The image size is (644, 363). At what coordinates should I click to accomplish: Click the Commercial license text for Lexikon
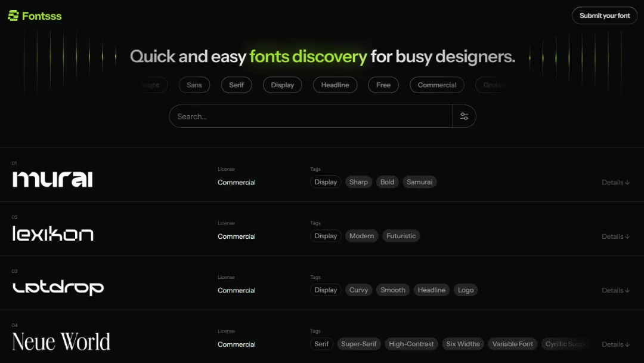[237, 236]
